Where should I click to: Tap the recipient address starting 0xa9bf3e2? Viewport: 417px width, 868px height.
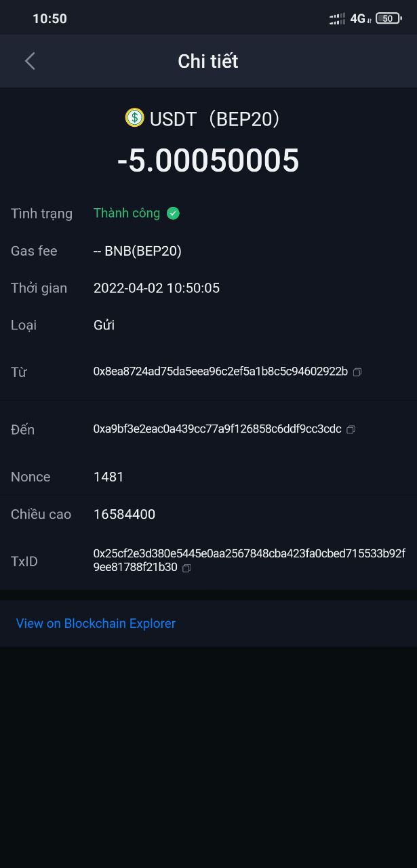click(217, 429)
